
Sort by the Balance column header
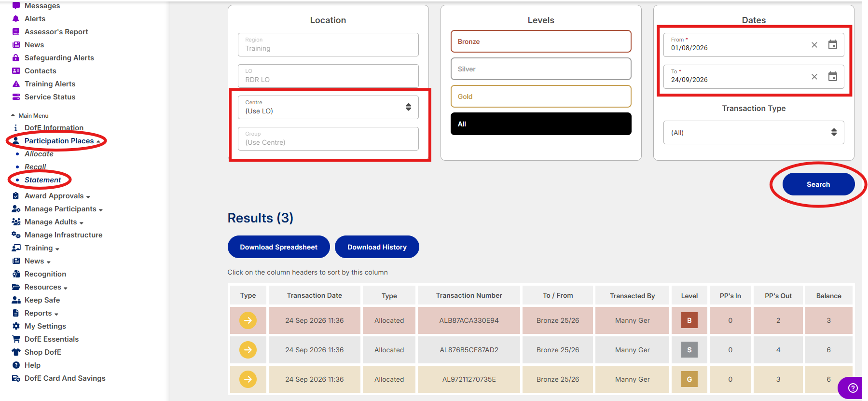coord(829,296)
